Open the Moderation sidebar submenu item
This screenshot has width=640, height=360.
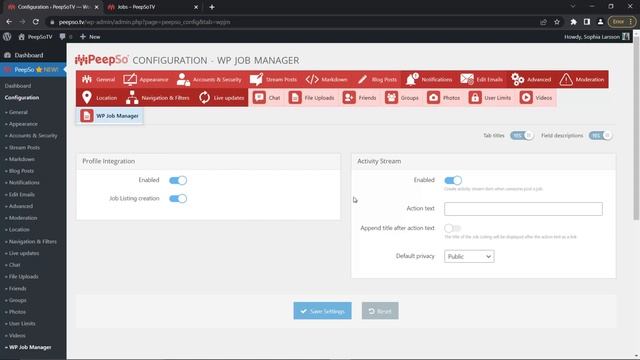(22, 218)
